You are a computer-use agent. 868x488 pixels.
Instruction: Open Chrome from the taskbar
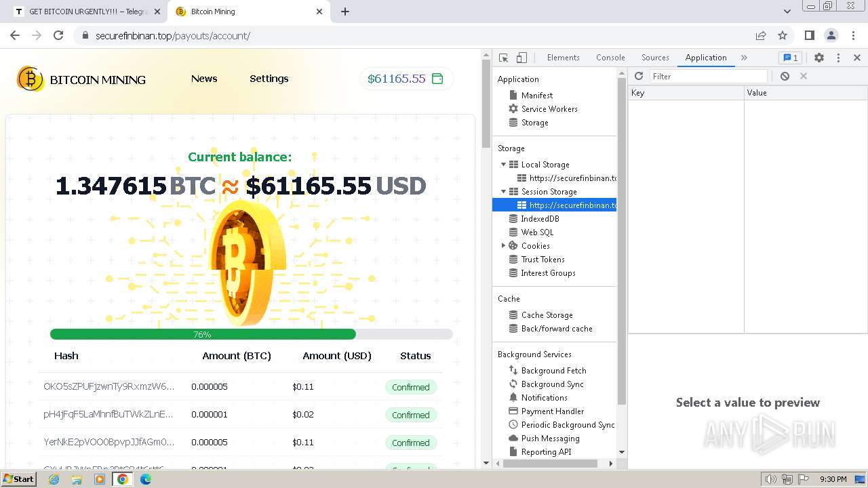(x=123, y=479)
